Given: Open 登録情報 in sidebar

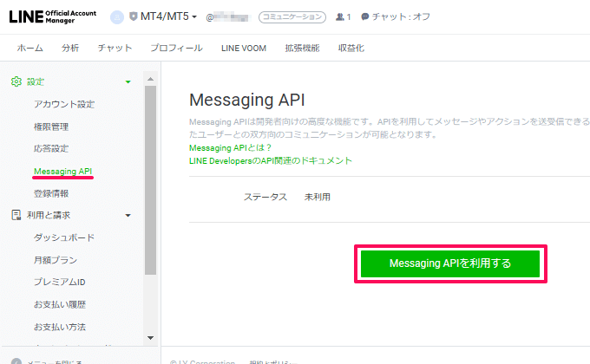Looking at the screenshot, I should tap(51, 193).
